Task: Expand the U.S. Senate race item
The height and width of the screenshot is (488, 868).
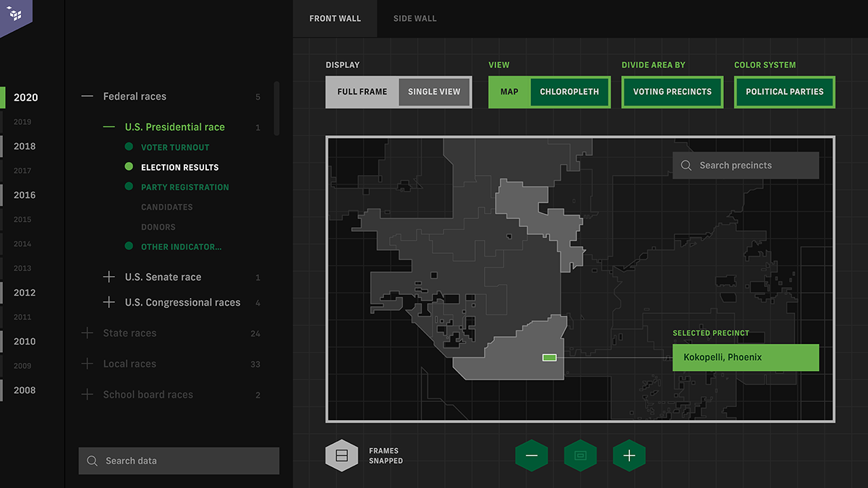Action: 109,277
